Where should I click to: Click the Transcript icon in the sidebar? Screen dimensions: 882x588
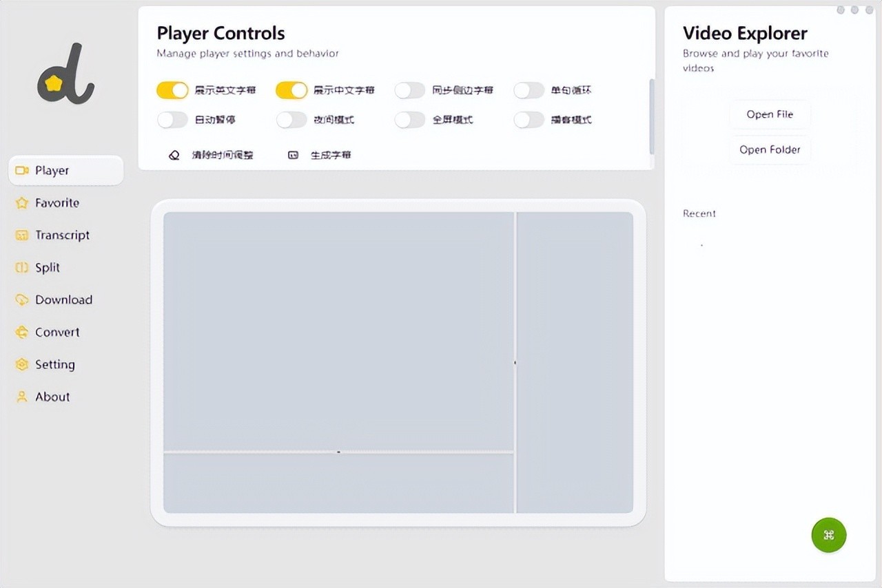click(22, 235)
